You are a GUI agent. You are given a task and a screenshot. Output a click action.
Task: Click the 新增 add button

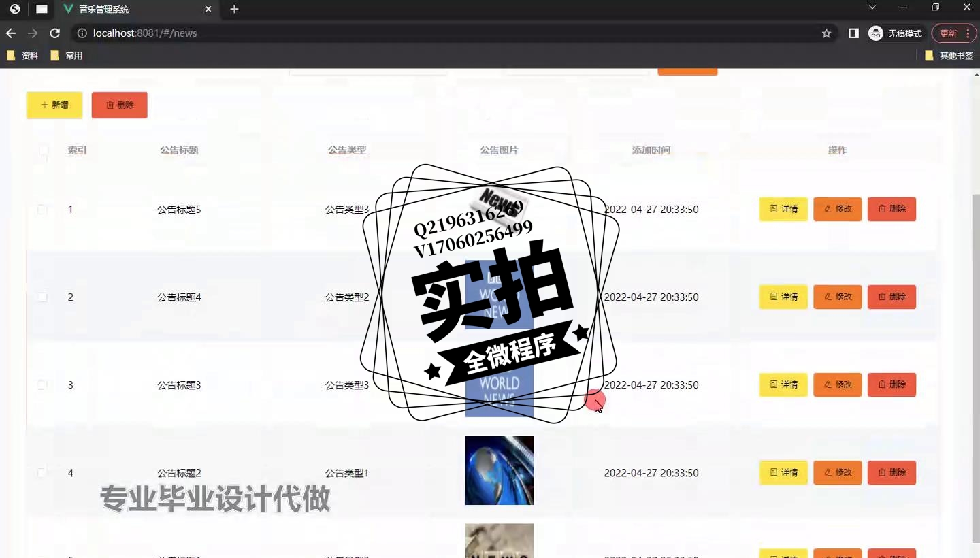[54, 105]
